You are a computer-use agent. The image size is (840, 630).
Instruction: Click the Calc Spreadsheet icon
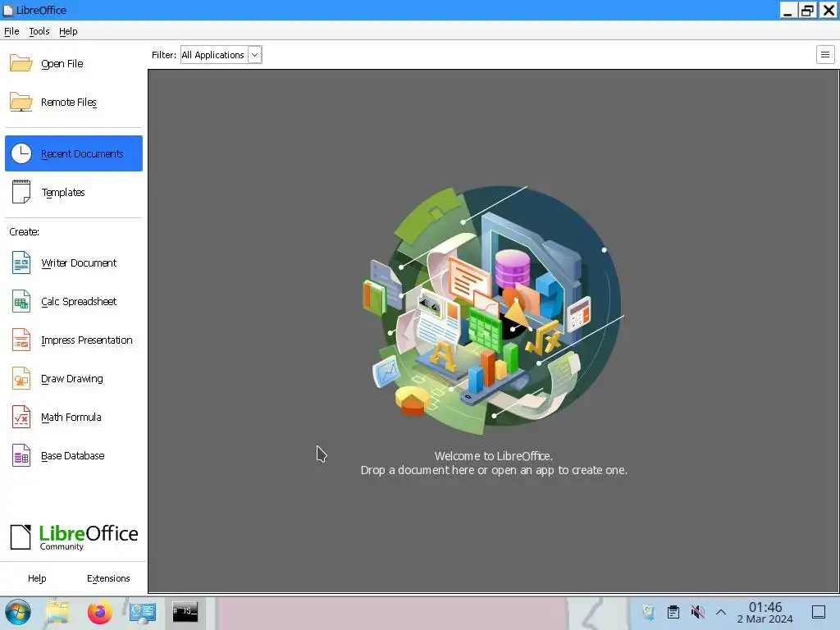click(21, 301)
